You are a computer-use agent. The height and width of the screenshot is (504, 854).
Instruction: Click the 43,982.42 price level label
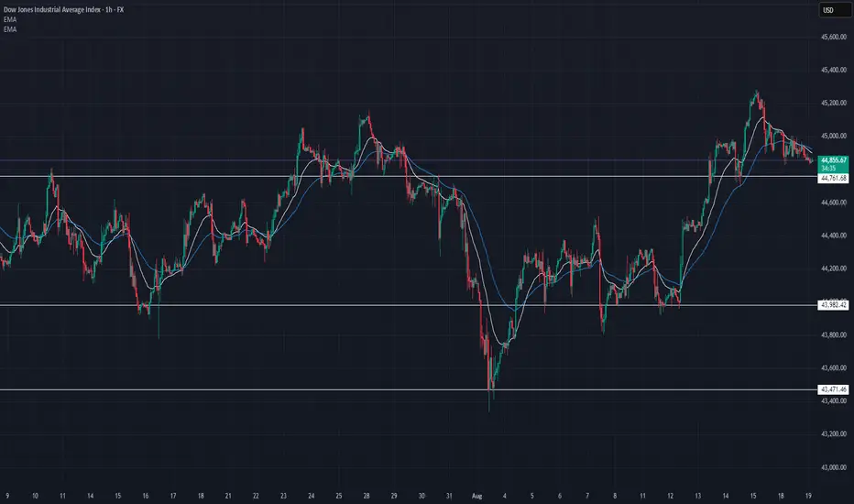[x=832, y=304]
